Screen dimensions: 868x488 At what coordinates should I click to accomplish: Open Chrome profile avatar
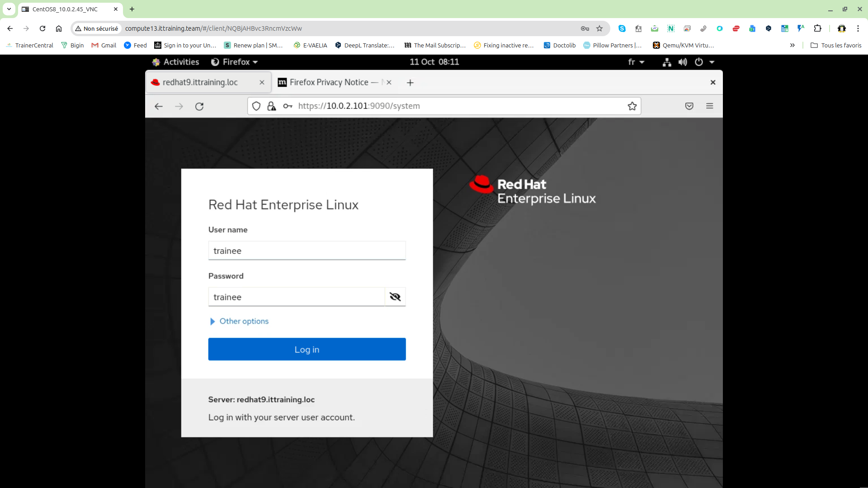pos(842,28)
